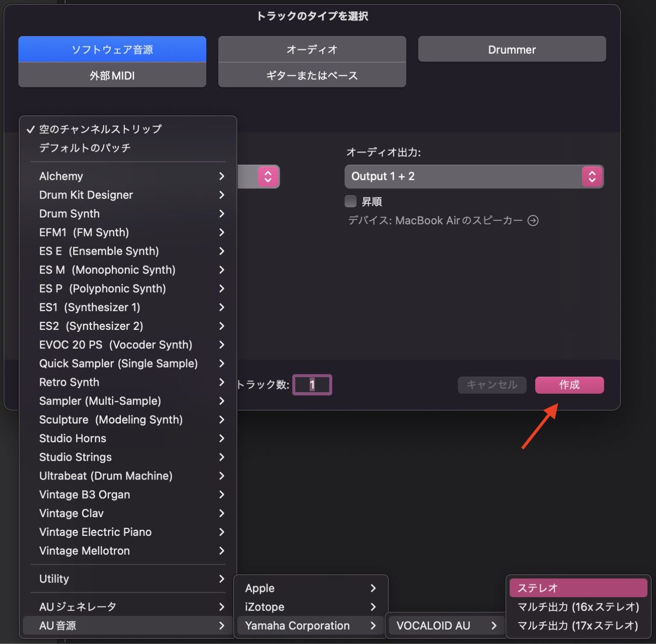Viewport: 656px width, 644px height.
Task: Switch to the オーディオ track type
Action: 312,49
